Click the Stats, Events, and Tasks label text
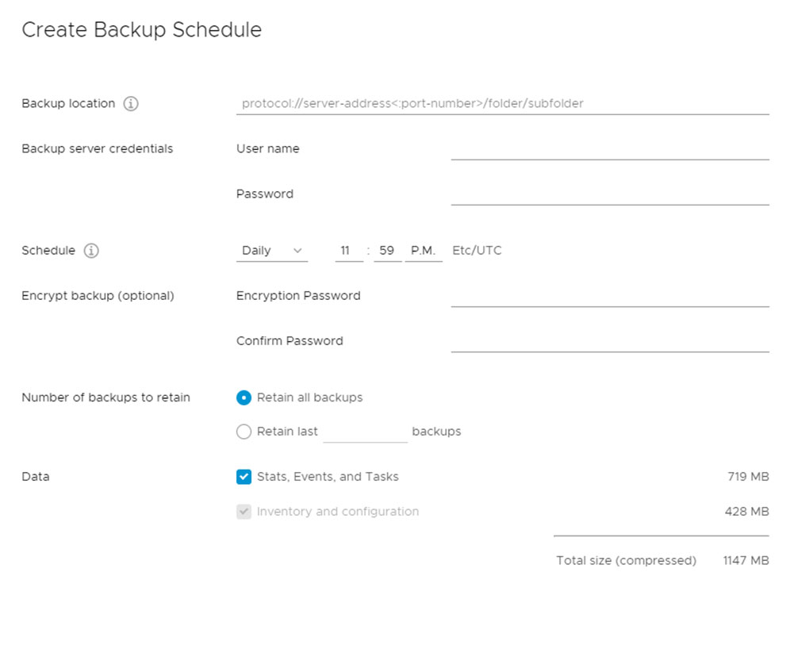 [328, 477]
